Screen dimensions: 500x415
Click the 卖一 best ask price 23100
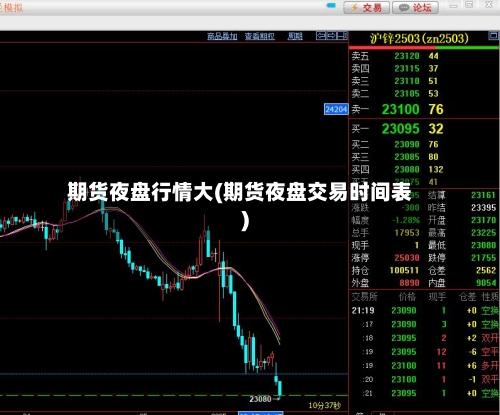(400, 109)
